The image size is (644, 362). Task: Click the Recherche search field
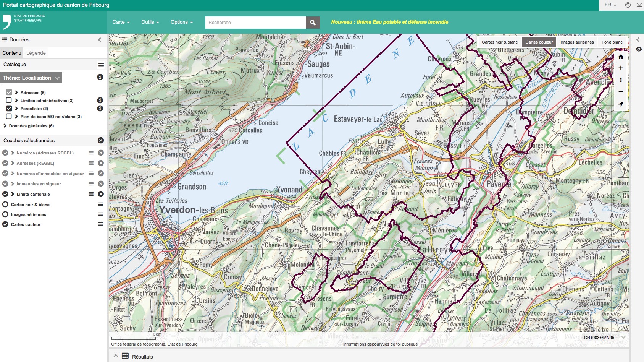(x=255, y=23)
